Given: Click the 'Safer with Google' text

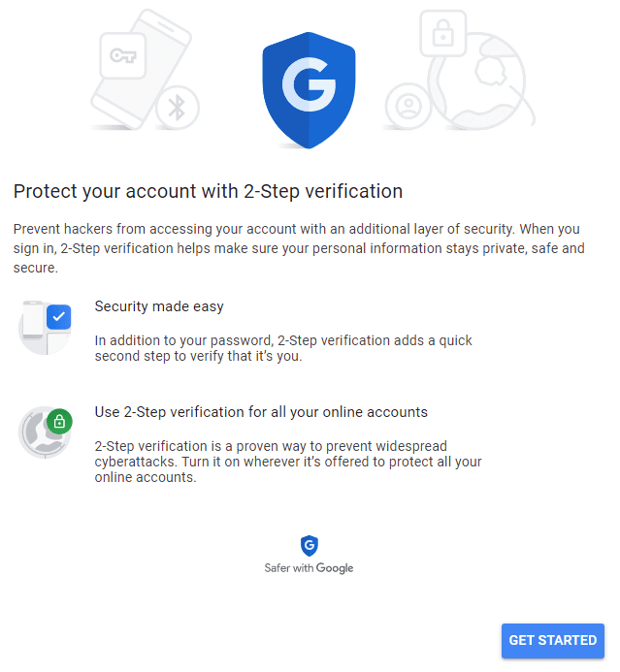Looking at the screenshot, I should [x=309, y=568].
